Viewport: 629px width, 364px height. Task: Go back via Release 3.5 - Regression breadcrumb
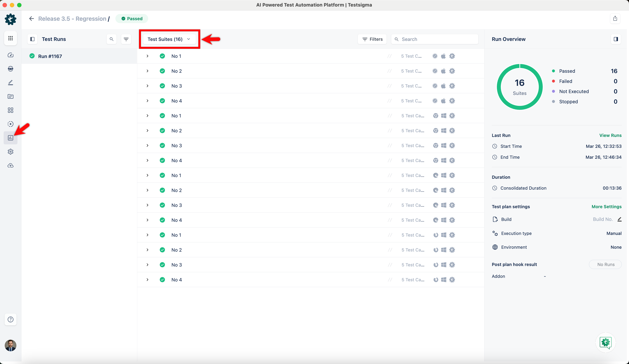pyautogui.click(x=72, y=19)
